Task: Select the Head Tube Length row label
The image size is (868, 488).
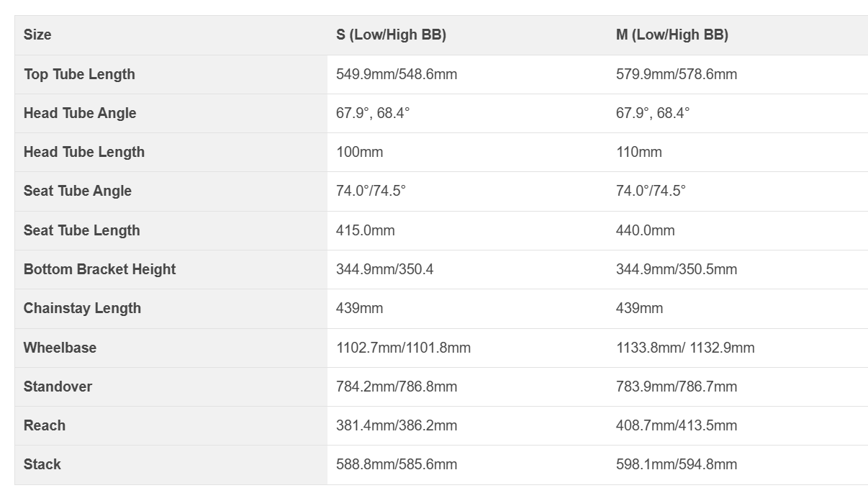Action: tap(84, 152)
